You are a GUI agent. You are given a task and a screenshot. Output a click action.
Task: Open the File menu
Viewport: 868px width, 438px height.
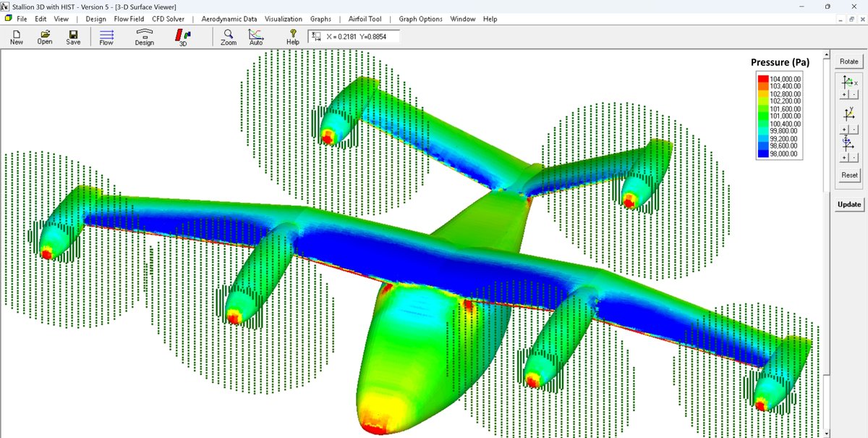[22, 19]
